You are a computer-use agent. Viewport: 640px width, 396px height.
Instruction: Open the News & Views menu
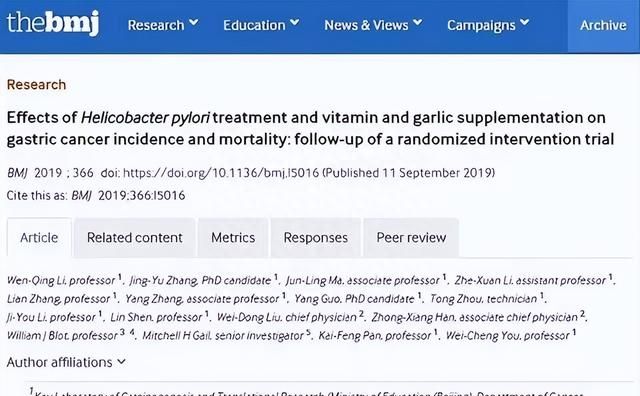point(373,25)
